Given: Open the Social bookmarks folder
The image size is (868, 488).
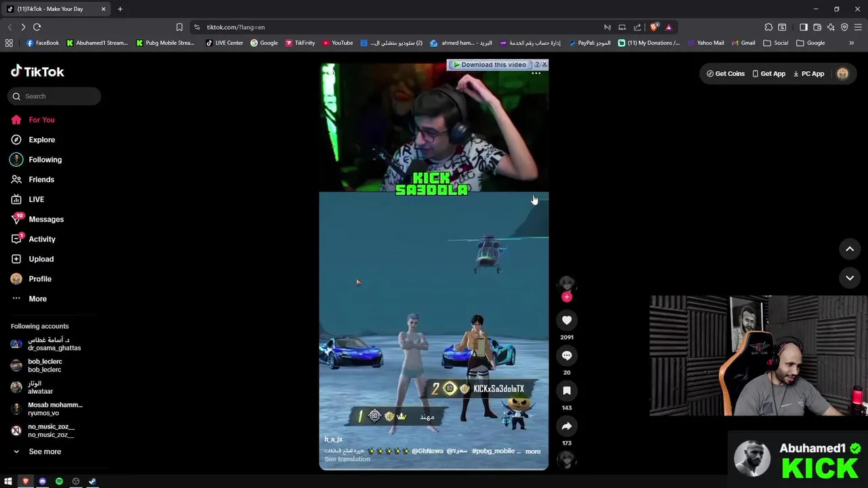Looking at the screenshot, I should click(775, 43).
